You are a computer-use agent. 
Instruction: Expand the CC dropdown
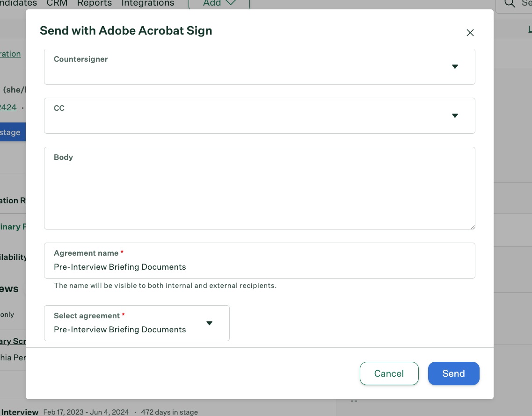260,115
